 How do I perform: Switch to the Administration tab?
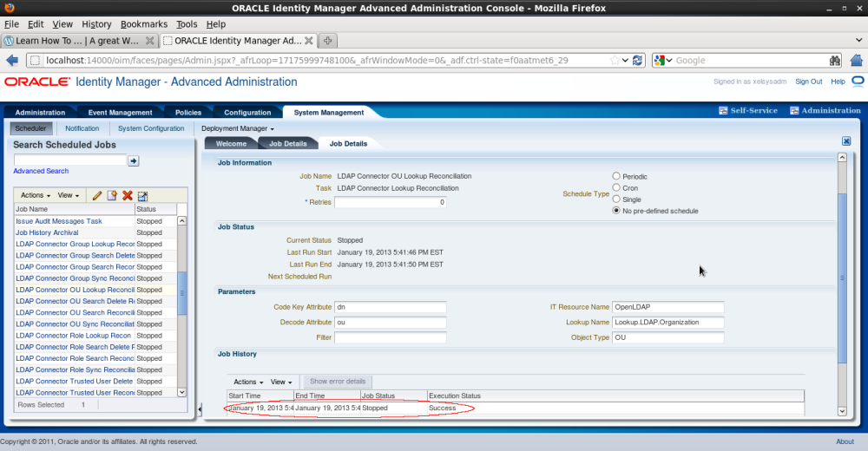(40, 113)
